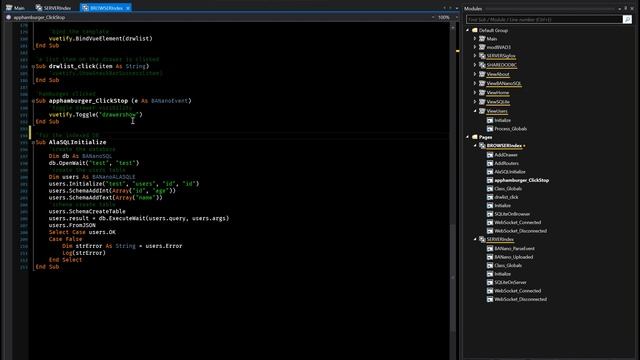Click the ViewSQLite module icon

[x=482, y=102]
